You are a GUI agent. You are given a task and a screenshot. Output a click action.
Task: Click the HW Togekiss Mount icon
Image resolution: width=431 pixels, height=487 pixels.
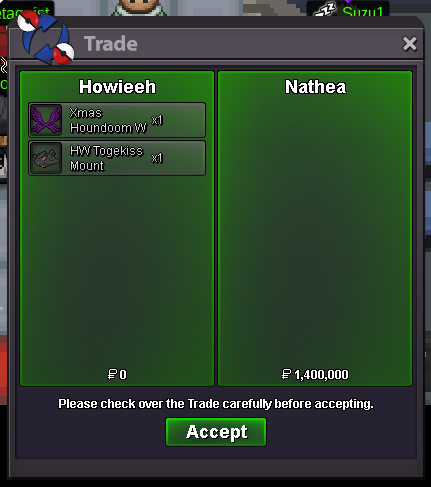click(46, 158)
